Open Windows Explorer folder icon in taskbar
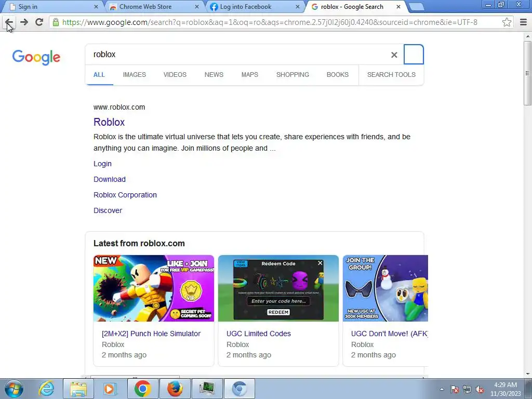 [78, 389]
